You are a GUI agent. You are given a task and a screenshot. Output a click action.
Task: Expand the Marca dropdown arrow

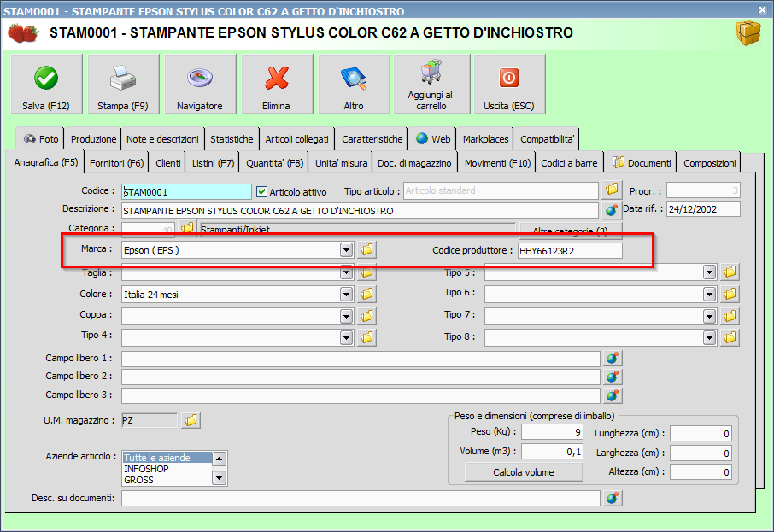pyautogui.click(x=347, y=250)
